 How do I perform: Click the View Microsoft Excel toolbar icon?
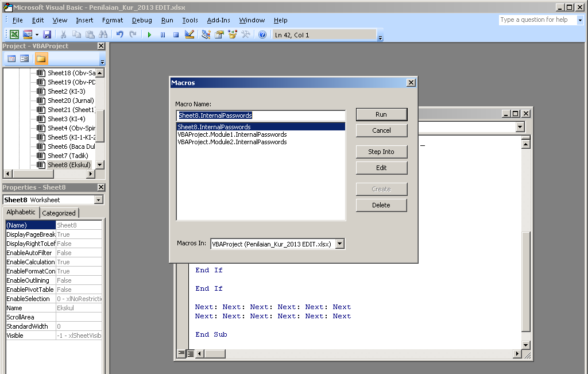coord(14,34)
